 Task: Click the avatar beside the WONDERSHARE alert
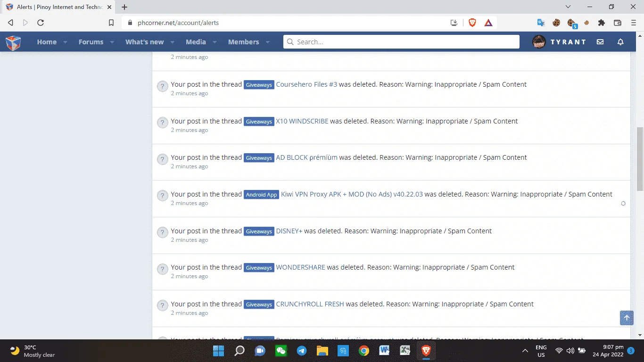[x=162, y=269]
